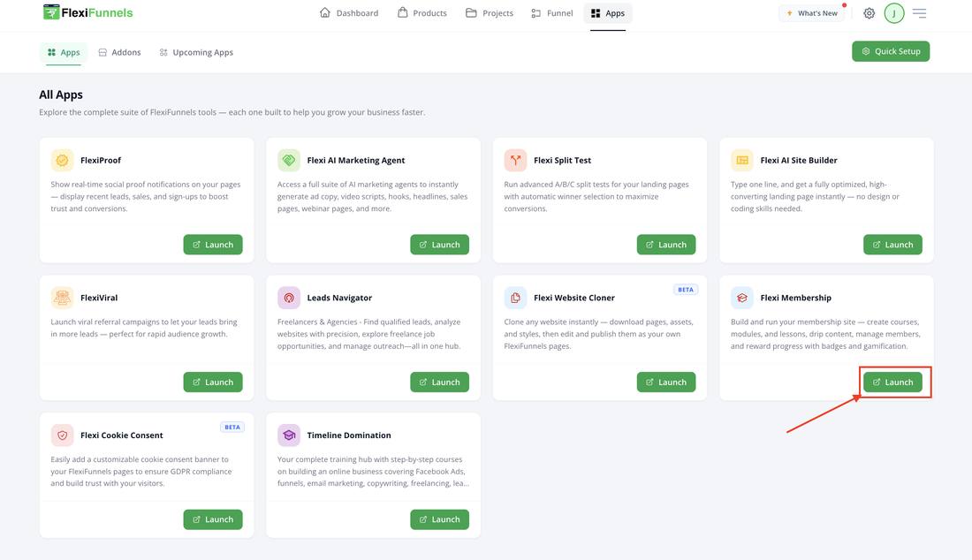This screenshot has width=972, height=560.
Task: Launch Flexi Website Cloner
Action: click(665, 382)
